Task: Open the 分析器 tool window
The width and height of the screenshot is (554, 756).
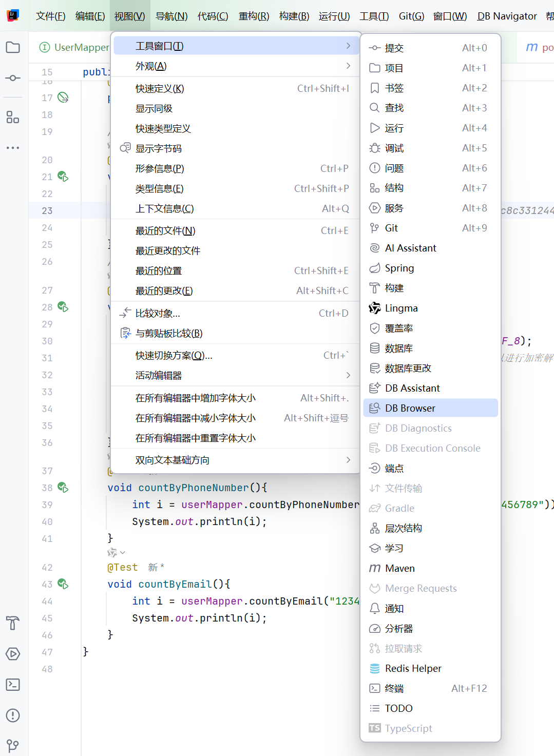Action: click(x=430, y=628)
